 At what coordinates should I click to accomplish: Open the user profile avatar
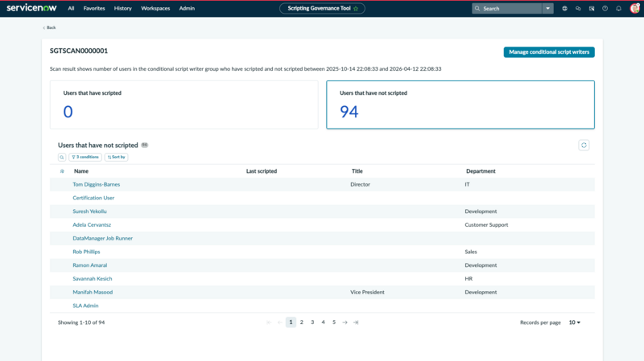click(634, 8)
